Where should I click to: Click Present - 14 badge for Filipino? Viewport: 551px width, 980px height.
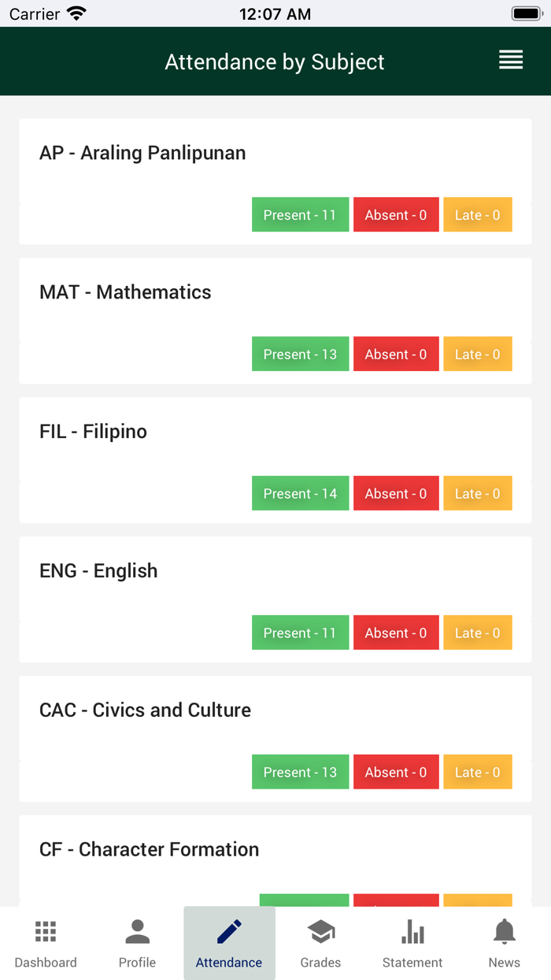tap(300, 494)
